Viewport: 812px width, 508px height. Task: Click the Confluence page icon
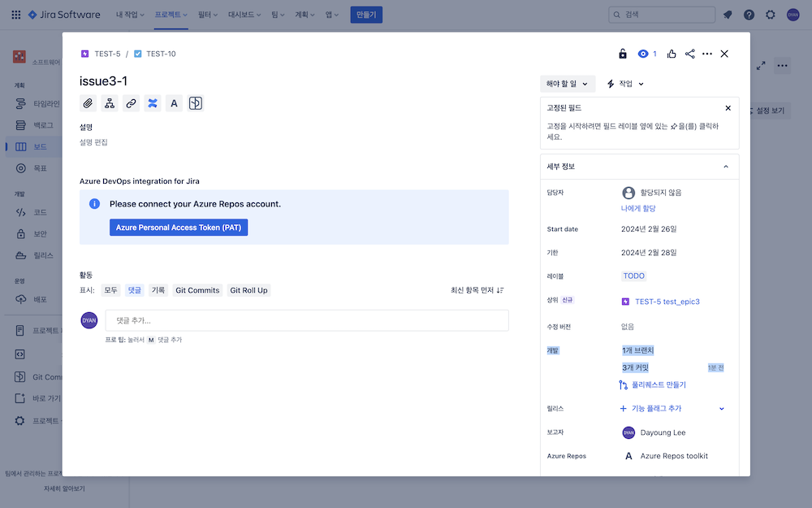[x=153, y=103]
